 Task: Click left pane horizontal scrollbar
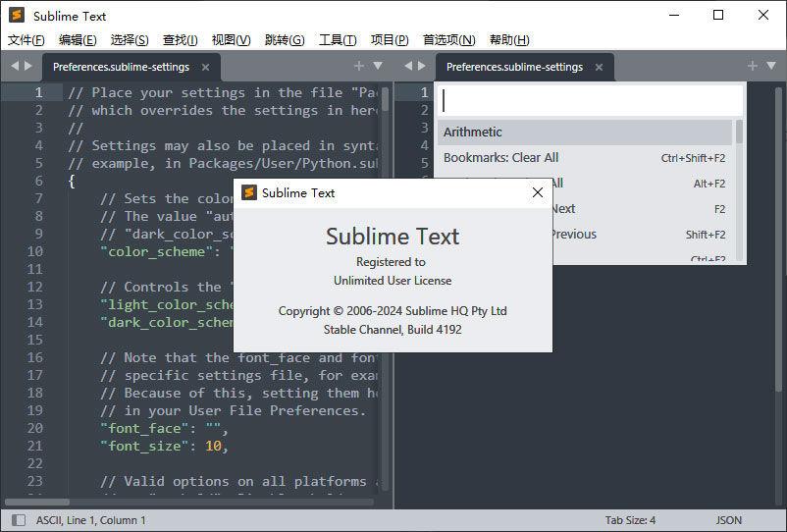[x=37, y=502]
